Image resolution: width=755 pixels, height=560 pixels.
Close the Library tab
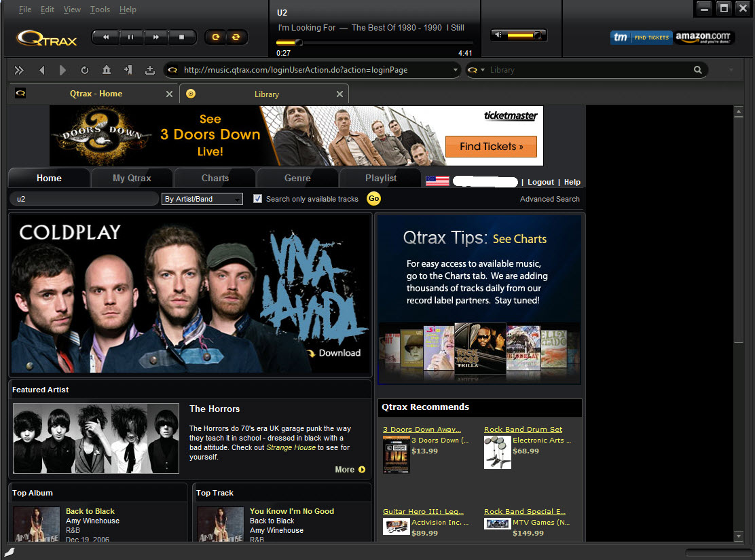coord(339,94)
